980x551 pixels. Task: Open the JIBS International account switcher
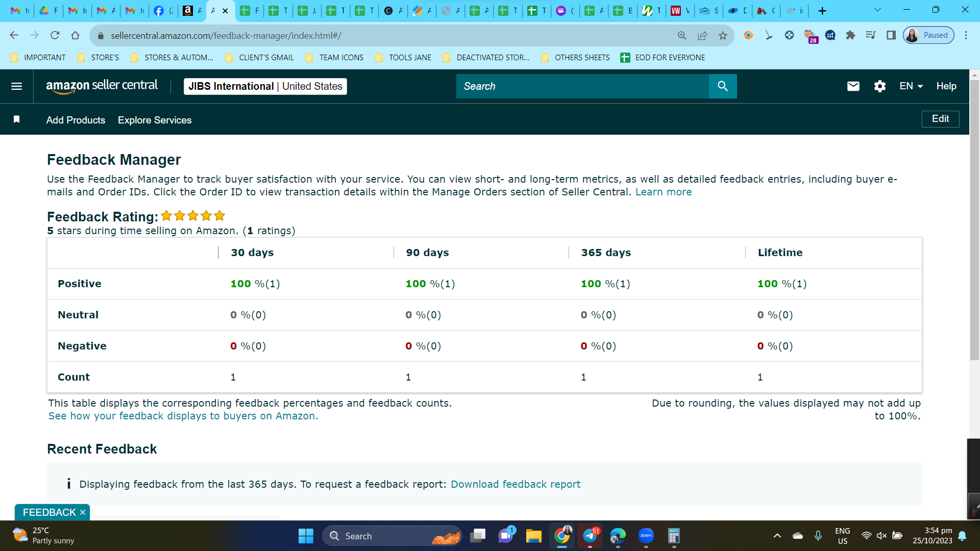pos(265,86)
